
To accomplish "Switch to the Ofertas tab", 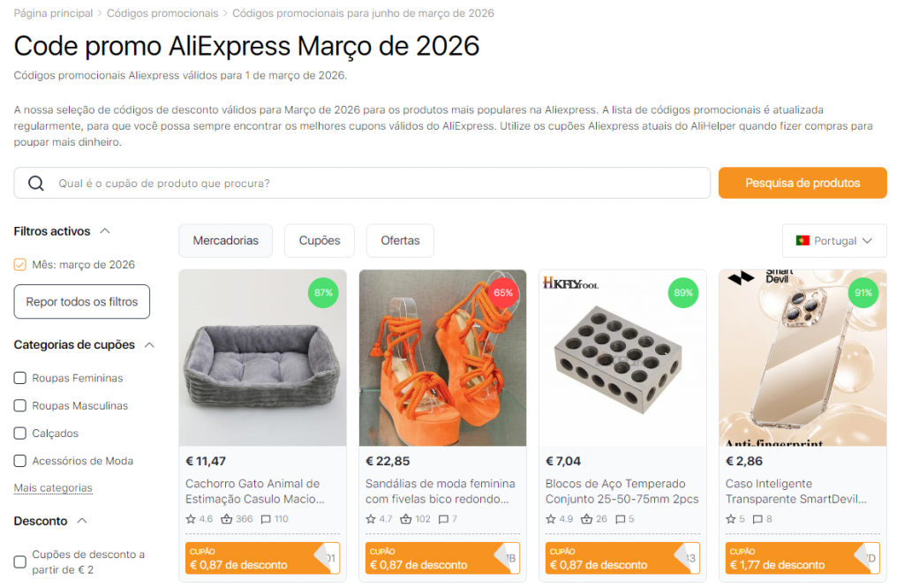I will pyautogui.click(x=400, y=240).
